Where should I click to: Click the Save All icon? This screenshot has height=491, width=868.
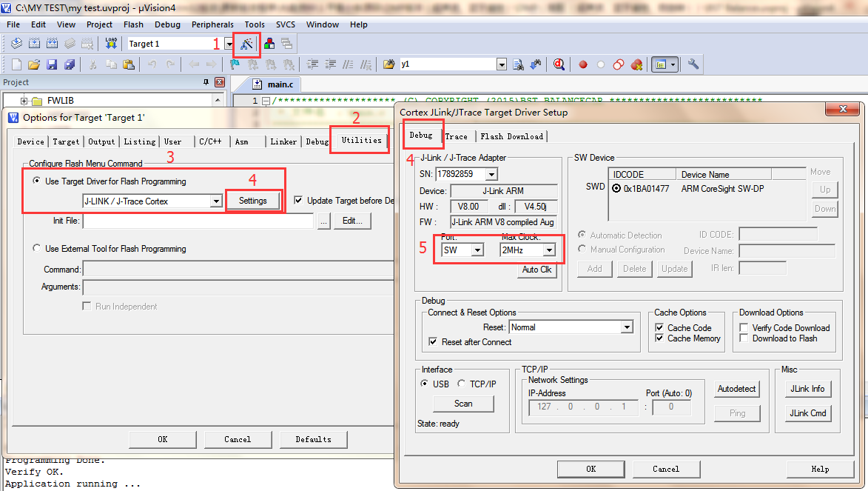[x=70, y=64]
